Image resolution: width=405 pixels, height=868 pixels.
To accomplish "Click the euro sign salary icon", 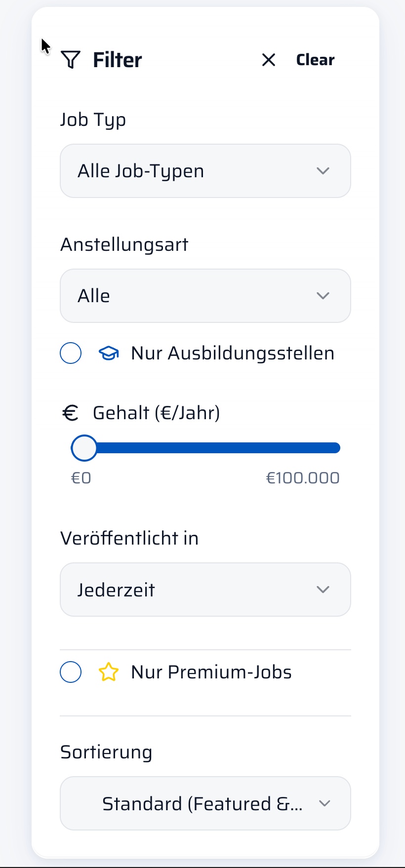I will 70,413.
